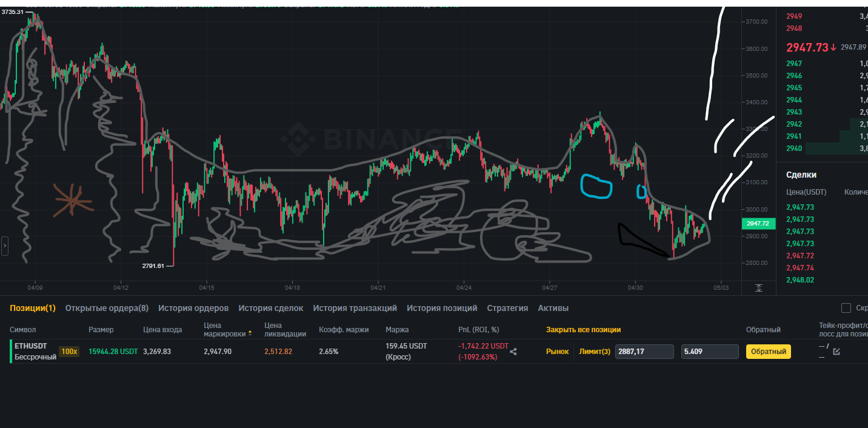
Task: Switch to the Активы tab
Action: coord(553,308)
